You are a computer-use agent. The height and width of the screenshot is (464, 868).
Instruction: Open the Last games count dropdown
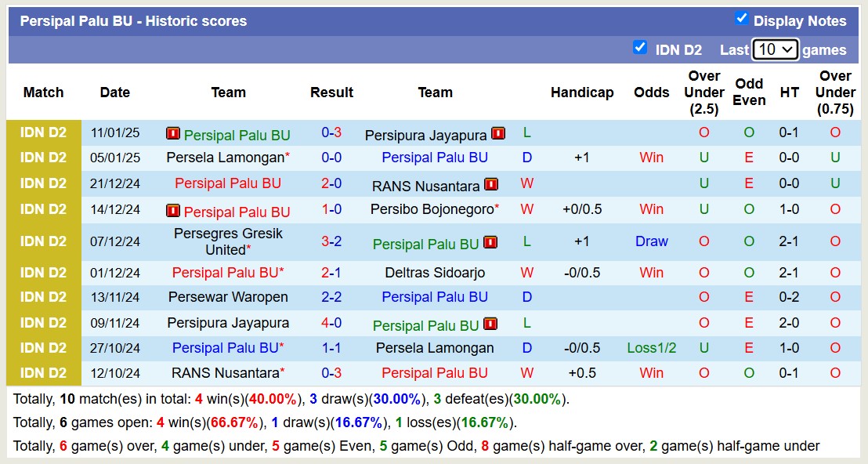click(x=775, y=49)
